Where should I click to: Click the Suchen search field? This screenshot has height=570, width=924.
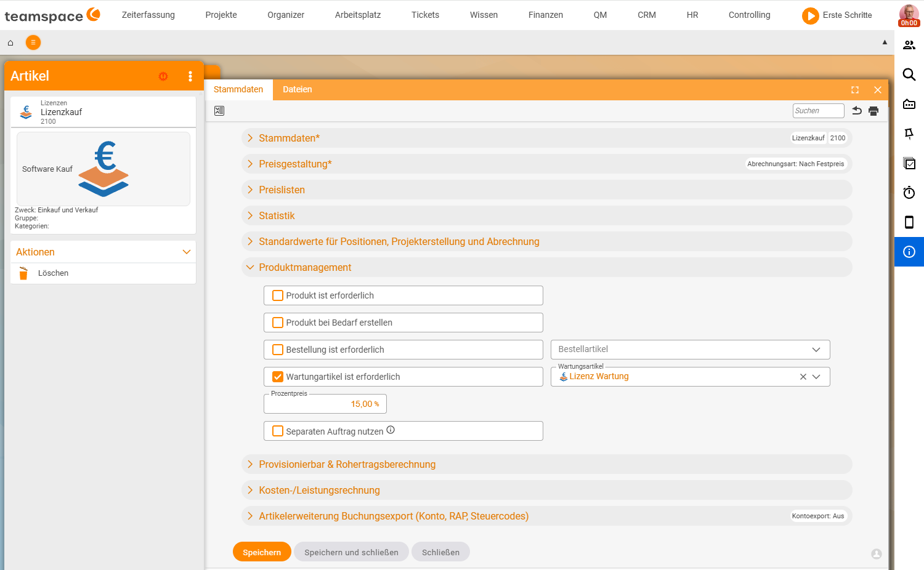point(818,111)
